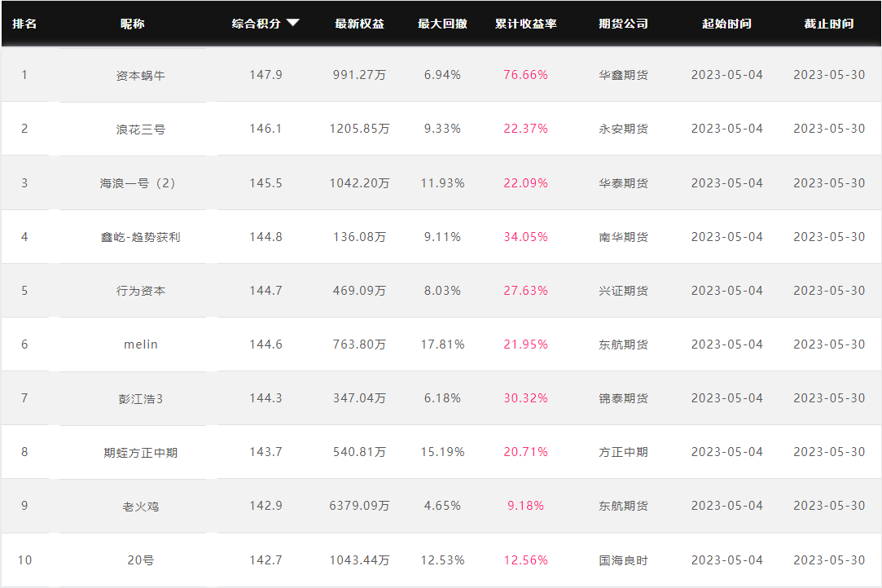Open nickname 鑫屹-趋势获利
This screenshot has width=882, height=588.
click(141, 237)
